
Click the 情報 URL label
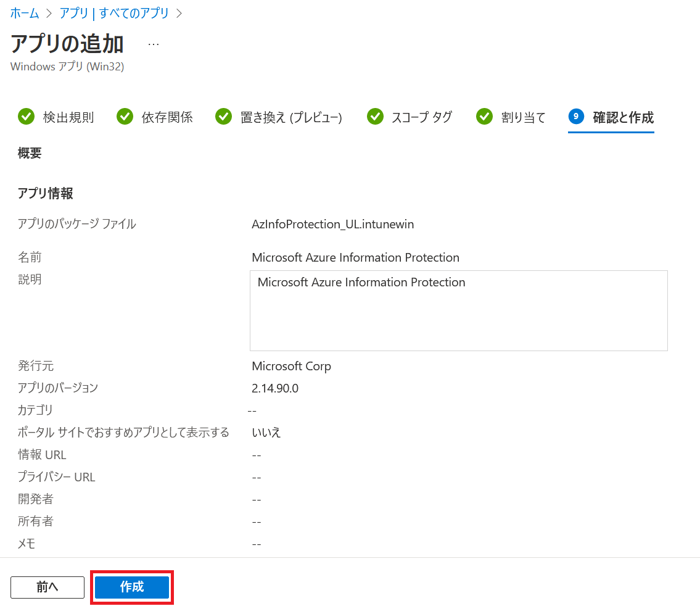click(x=42, y=455)
